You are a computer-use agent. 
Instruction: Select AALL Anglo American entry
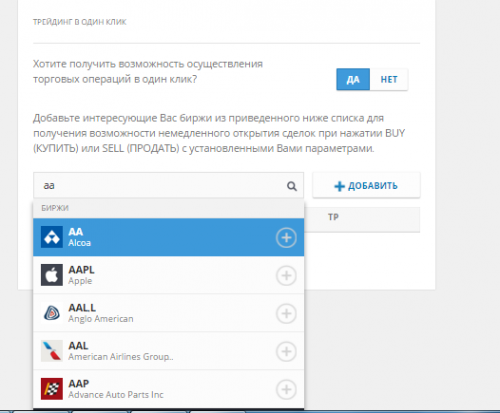(168, 313)
